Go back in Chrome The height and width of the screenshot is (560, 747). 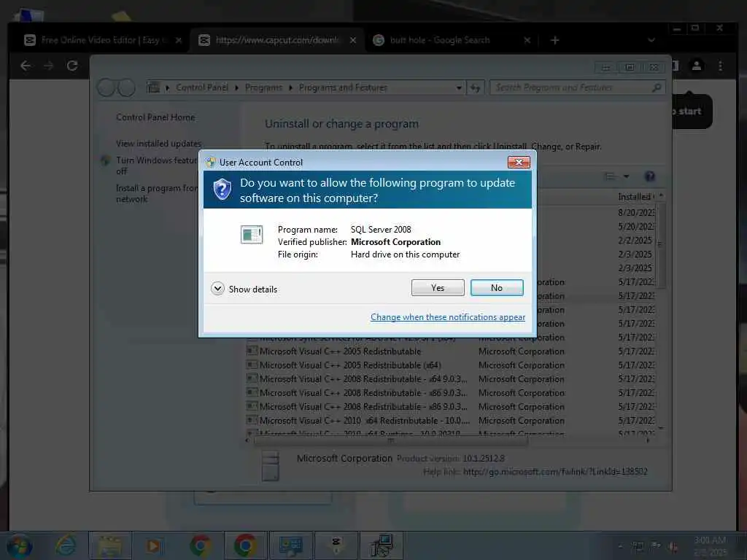point(26,66)
